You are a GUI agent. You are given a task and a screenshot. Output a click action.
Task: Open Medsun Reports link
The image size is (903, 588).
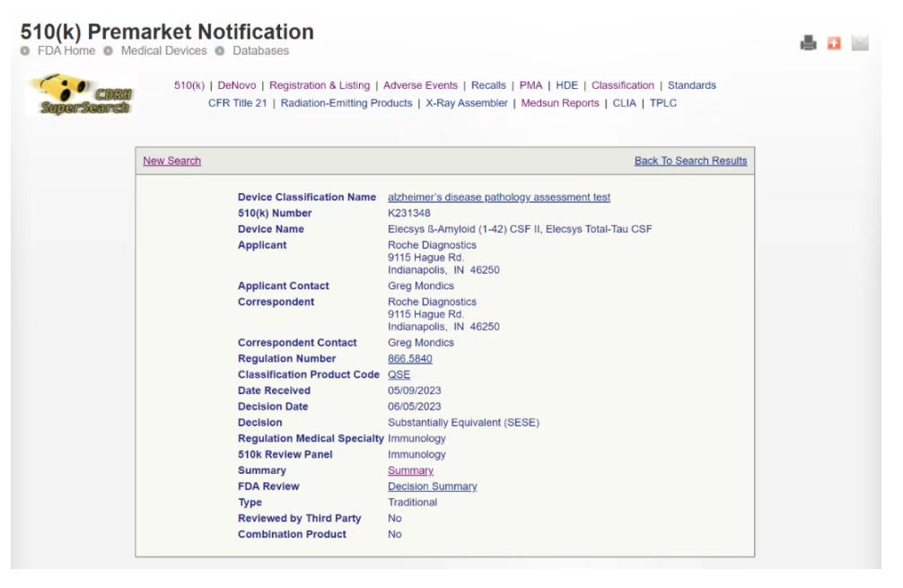pos(560,103)
